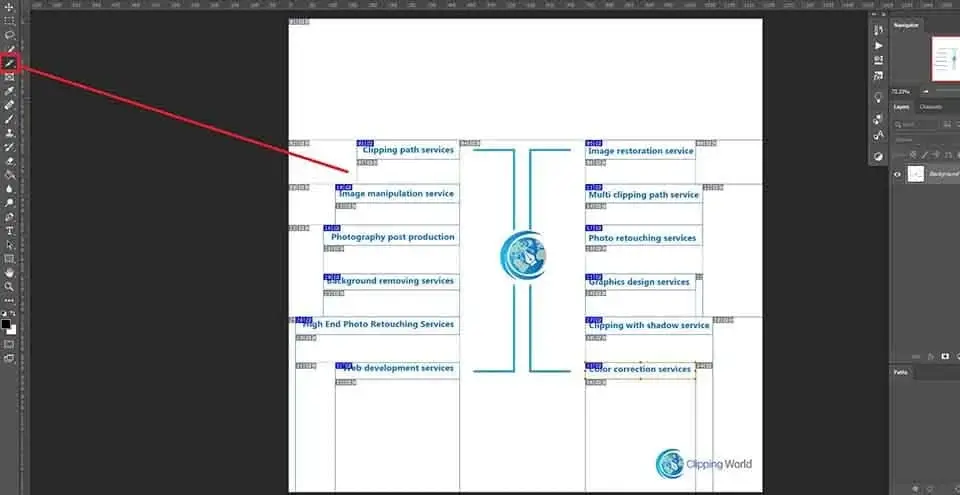
Task: Select the Quick Selection tool
Action: (x=9, y=49)
